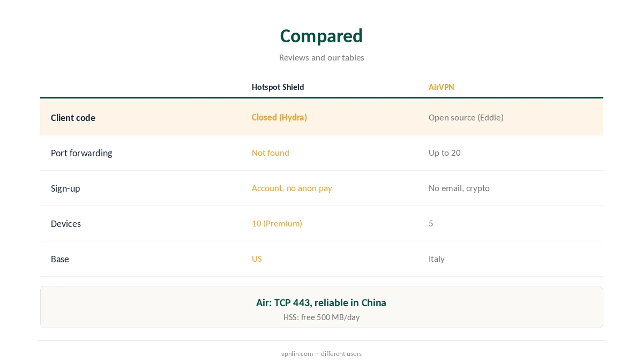Image resolution: width=643 pixels, height=364 pixels.
Task: Click the "vpnfin.com" footer text
Action: (297, 354)
